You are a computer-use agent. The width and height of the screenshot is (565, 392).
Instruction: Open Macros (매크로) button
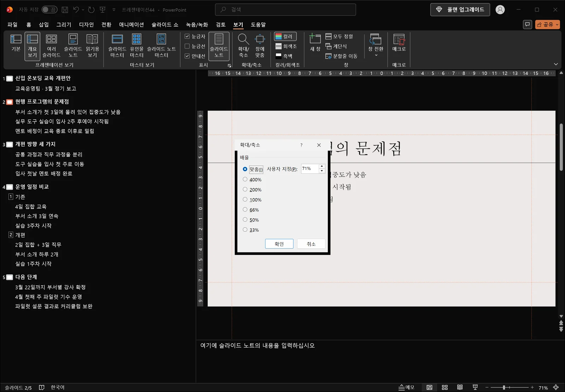click(x=399, y=43)
